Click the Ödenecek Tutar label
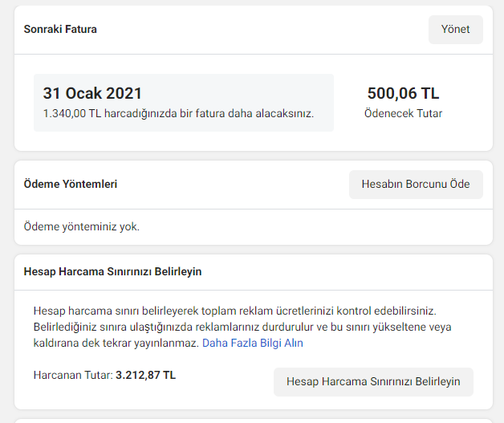The height and width of the screenshot is (423, 504). point(403,113)
